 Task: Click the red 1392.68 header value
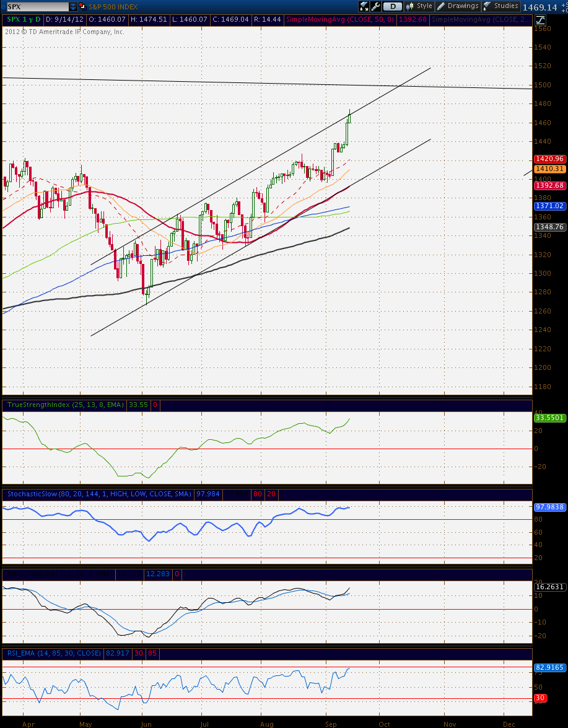point(412,19)
